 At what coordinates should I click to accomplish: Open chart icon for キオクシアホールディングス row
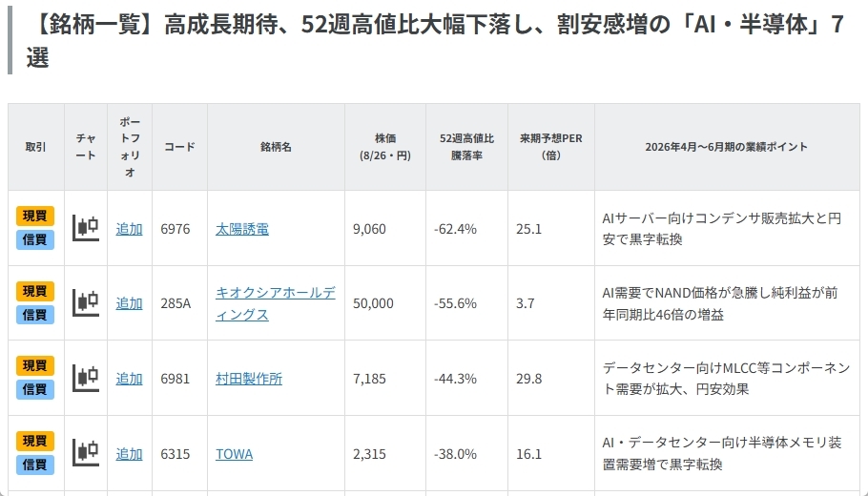pos(86,303)
